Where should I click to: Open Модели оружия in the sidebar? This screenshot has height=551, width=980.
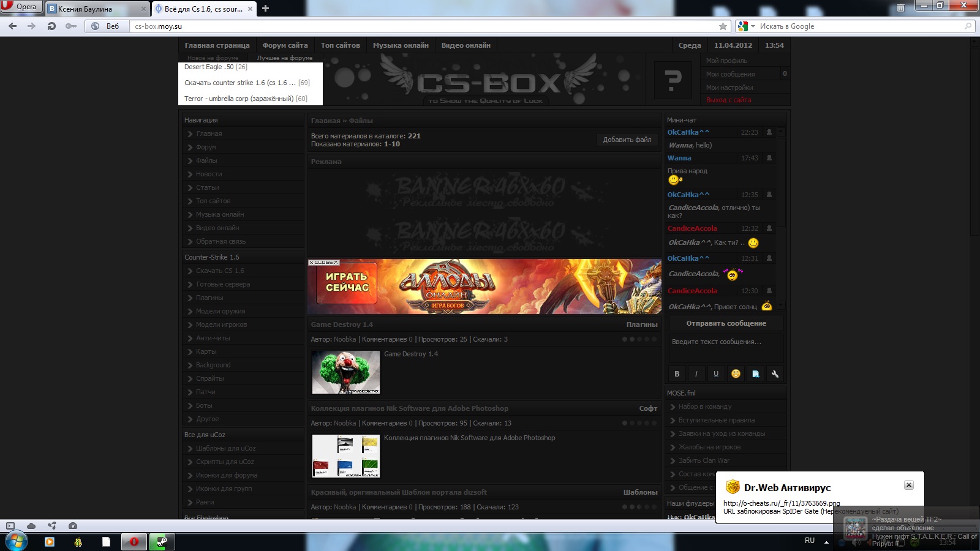221,311
